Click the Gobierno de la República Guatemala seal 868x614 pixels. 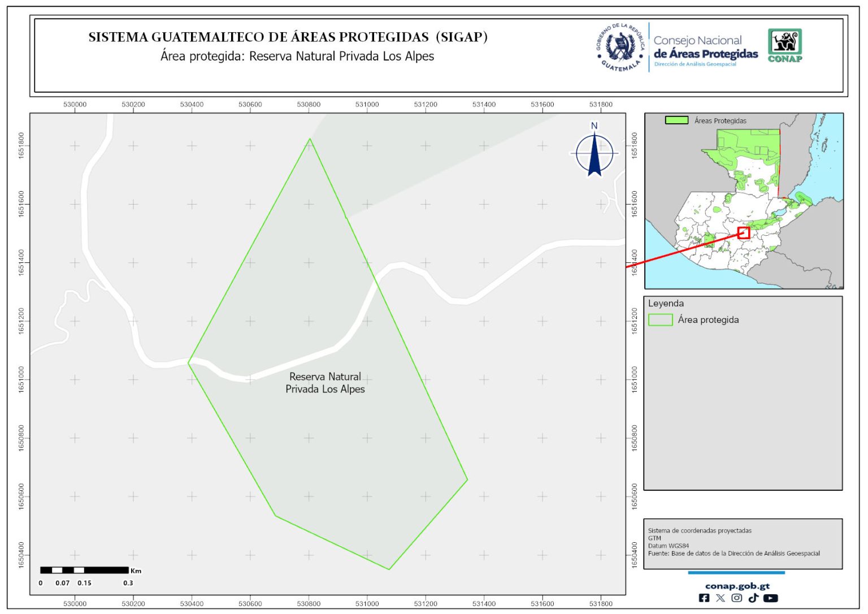[620, 47]
